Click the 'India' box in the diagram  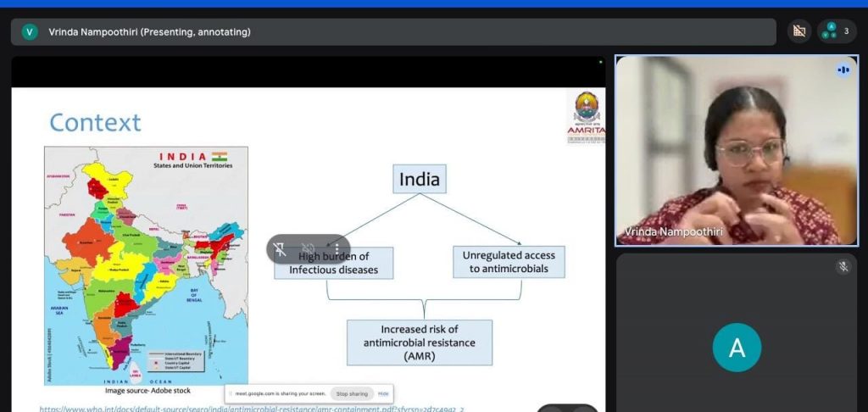pos(420,180)
